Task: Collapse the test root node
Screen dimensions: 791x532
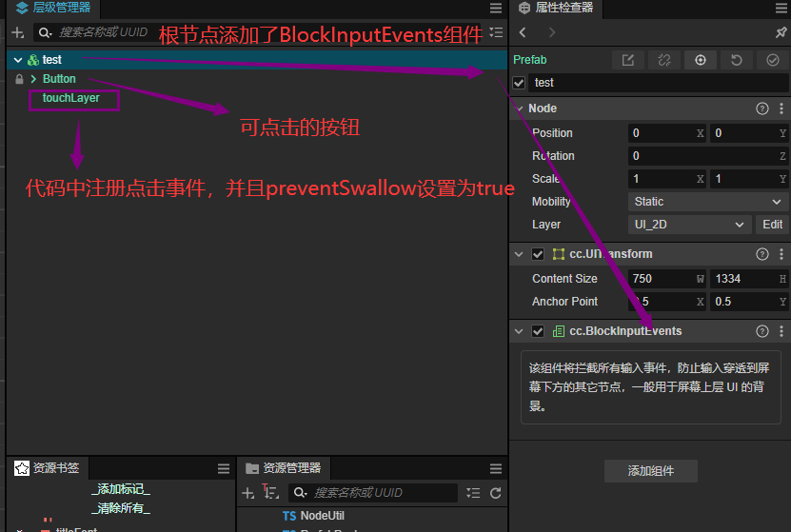Action: pos(18,60)
